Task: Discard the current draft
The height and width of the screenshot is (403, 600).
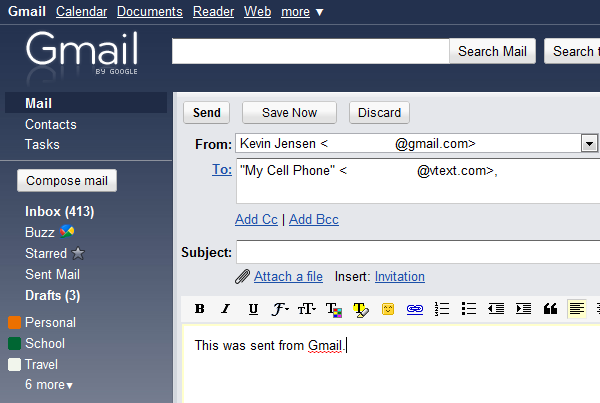Action: pos(379,113)
